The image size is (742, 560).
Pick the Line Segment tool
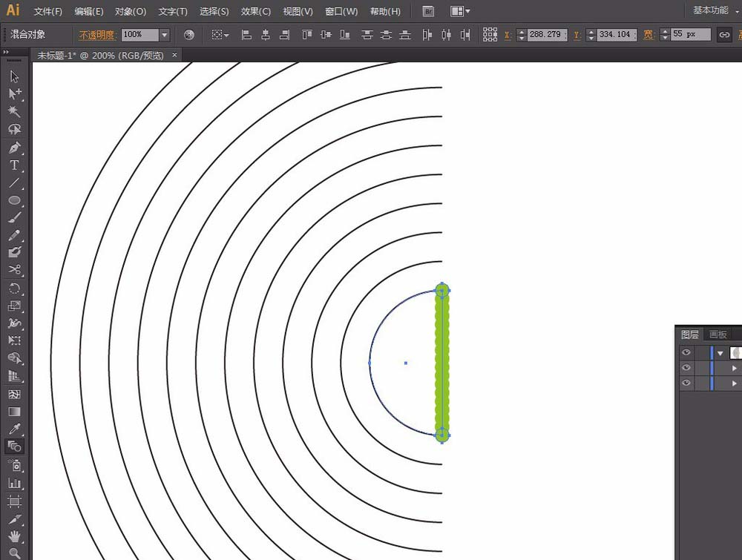(x=14, y=182)
